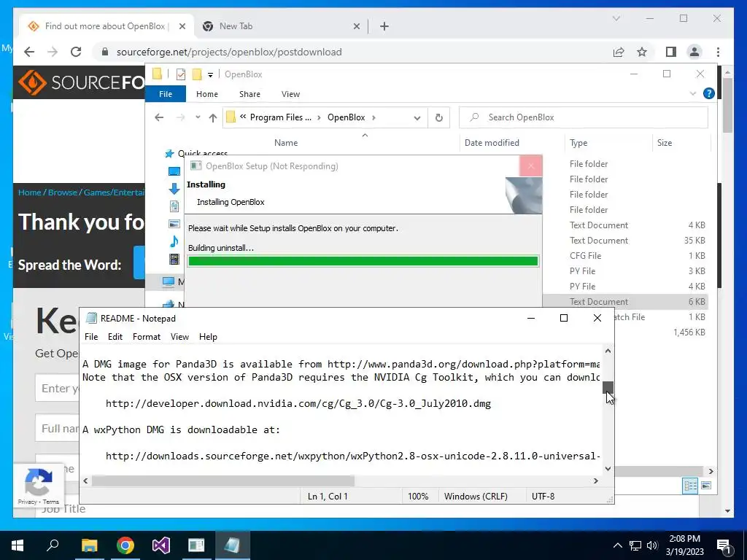This screenshot has width=747, height=560.
Task: Open Downloads icon in navigation pane
Action: 174,189
